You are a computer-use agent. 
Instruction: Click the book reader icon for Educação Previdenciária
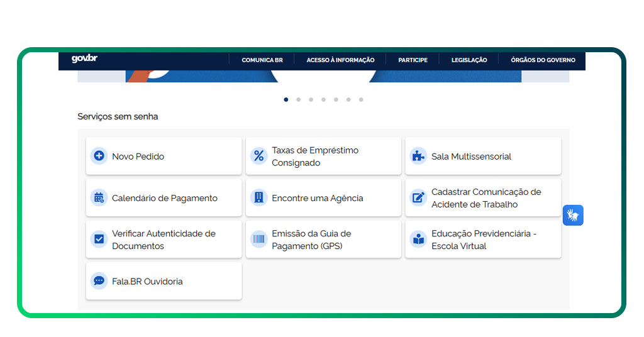[x=418, y=240]
